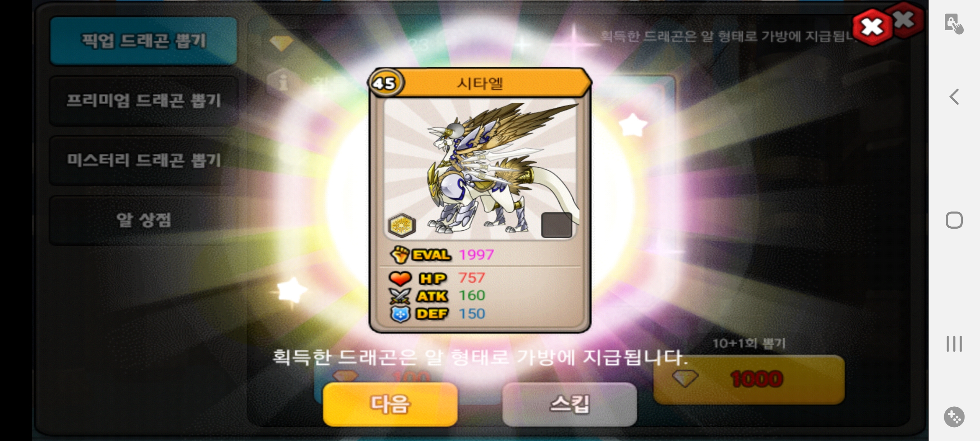The height and width of the screenshot is (441, 980).
Task: Close the popup with the red X icon
Action: (x=873, y=27)
